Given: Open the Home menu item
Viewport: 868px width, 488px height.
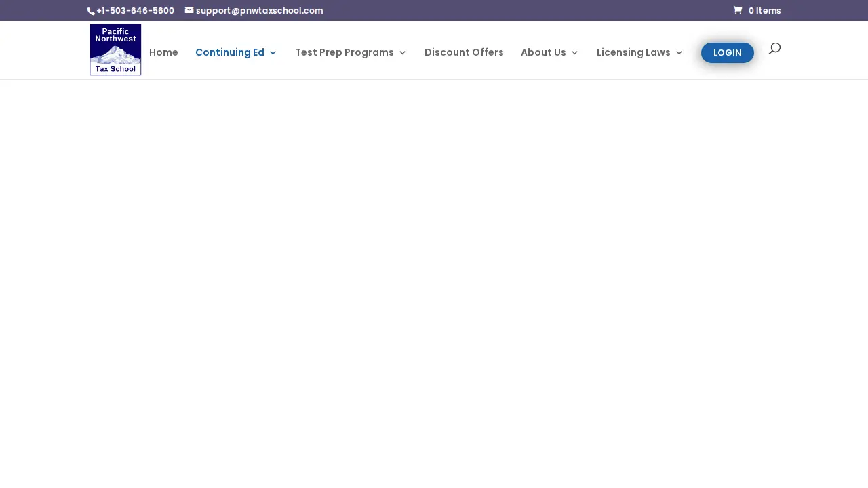Looking at the screenshot, I should tap(163, 52).
